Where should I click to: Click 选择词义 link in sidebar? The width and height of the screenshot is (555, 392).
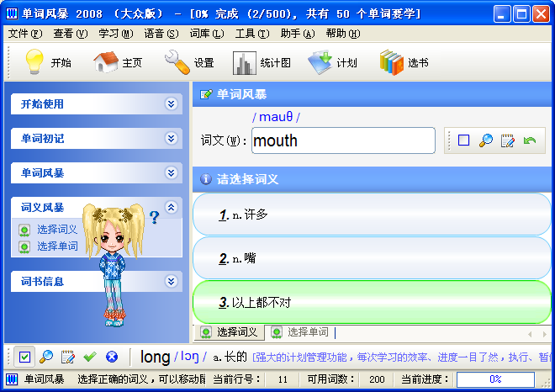coord(57,230)
